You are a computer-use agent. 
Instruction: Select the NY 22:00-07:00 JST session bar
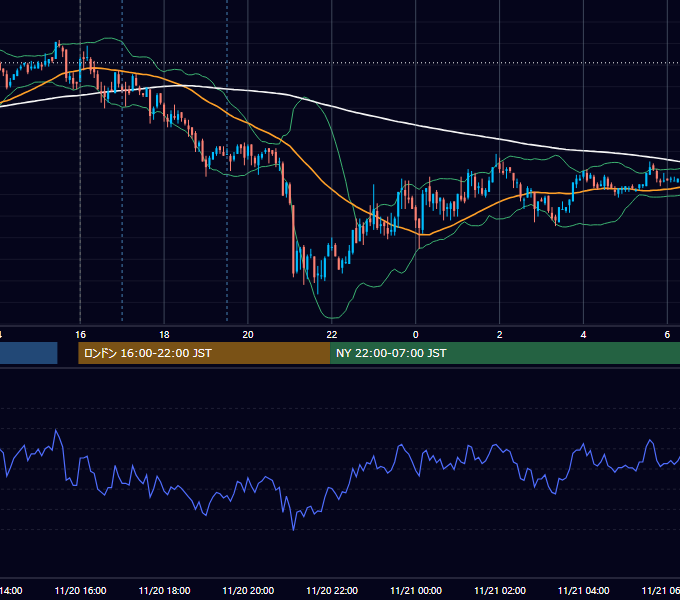coord(505,353)
